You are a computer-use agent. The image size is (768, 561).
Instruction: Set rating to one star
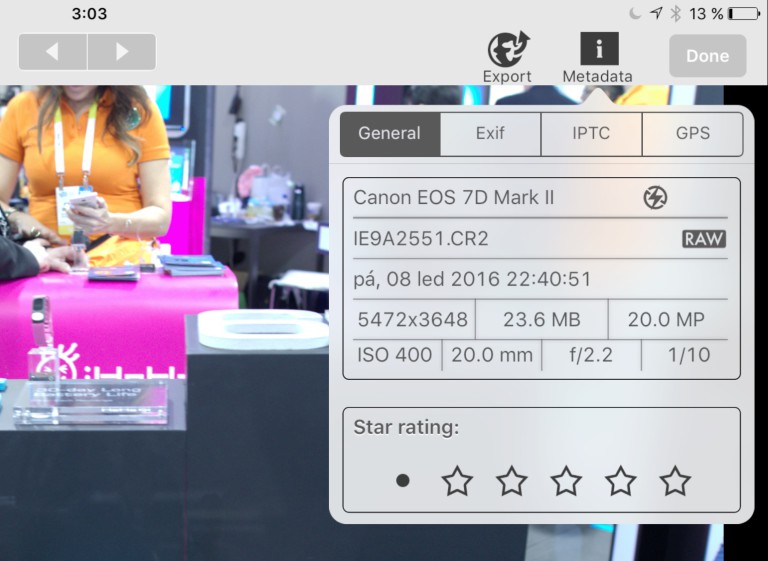coord(457,481)
